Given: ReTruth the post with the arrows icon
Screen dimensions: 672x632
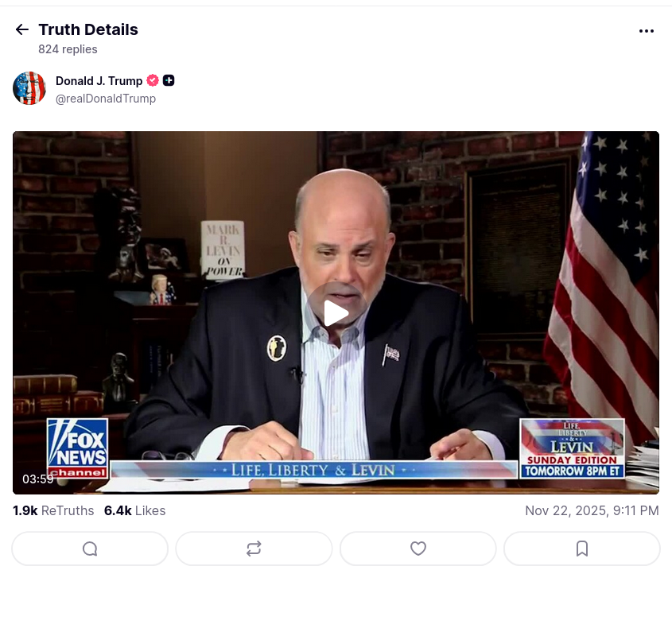Looking at the screenshot, I should point(254,549).
